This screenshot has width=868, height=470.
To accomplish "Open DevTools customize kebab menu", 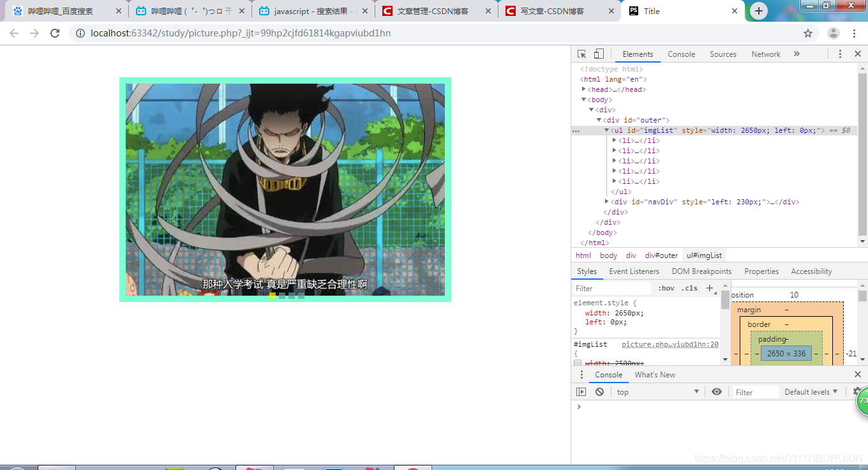I will click(840, 54).
